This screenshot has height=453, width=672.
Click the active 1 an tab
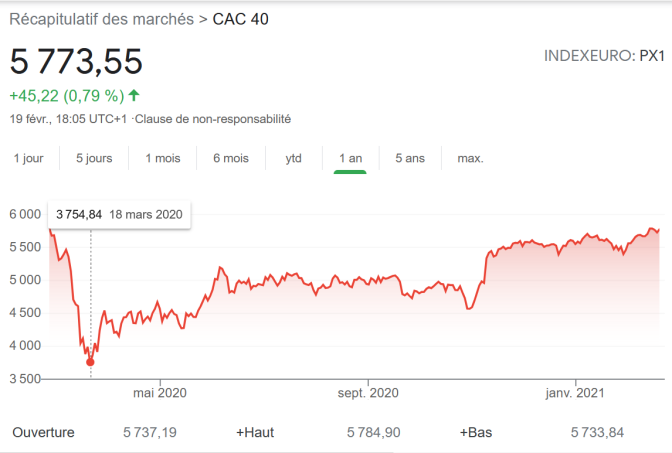(x=350, y=158)
